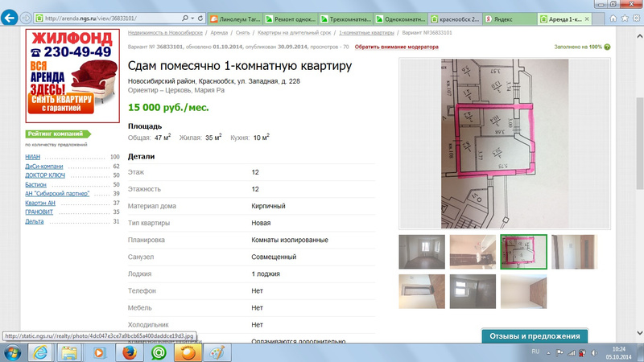The image size is (644, 362).
Task: Click the network signal tray icon
Action: point(572,352)
